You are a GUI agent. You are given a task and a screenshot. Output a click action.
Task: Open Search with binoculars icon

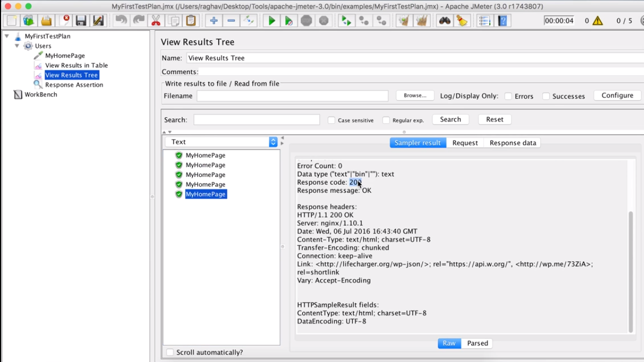point(444,21)
